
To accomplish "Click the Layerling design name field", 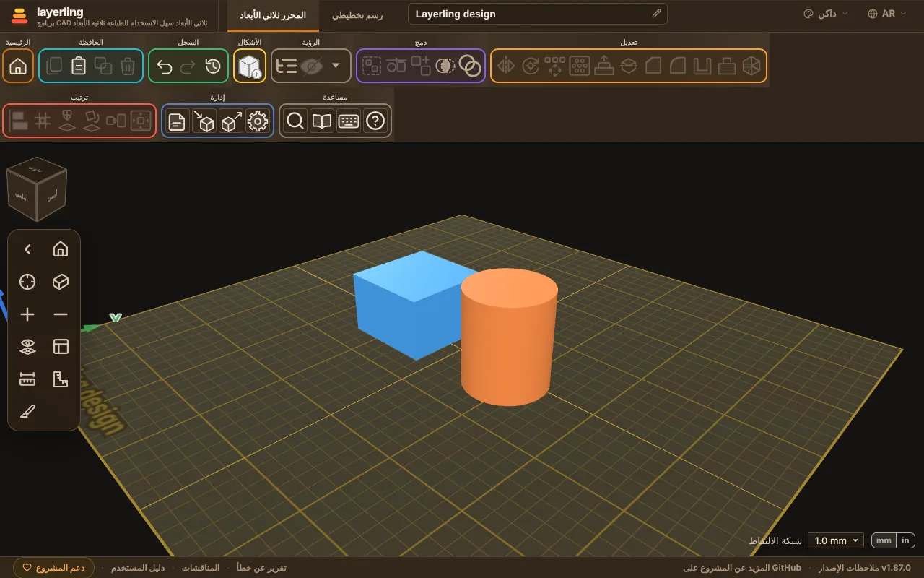I will (538, 14).
